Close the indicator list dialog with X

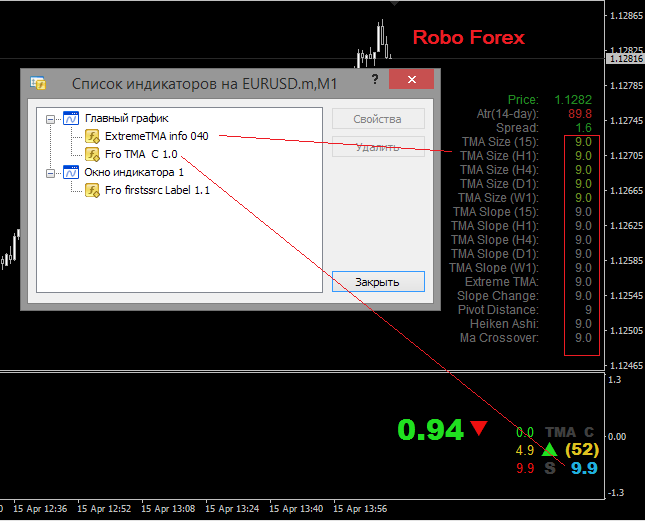(x=411, y=79)
